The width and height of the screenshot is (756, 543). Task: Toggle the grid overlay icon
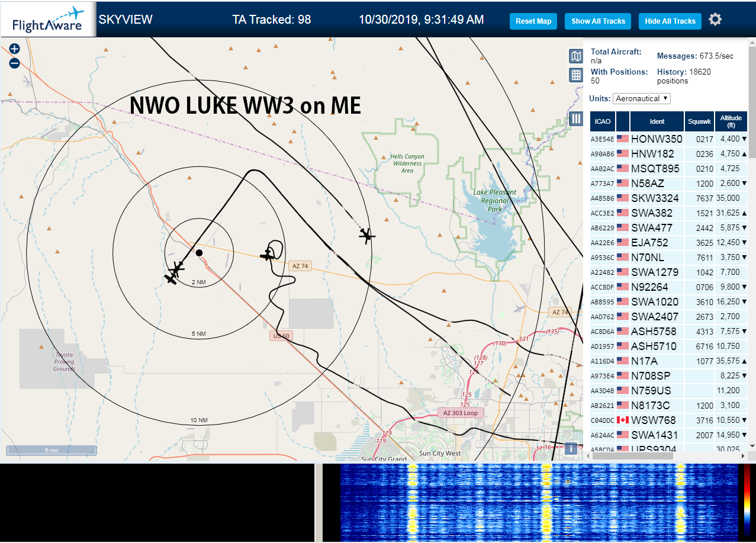576,75
